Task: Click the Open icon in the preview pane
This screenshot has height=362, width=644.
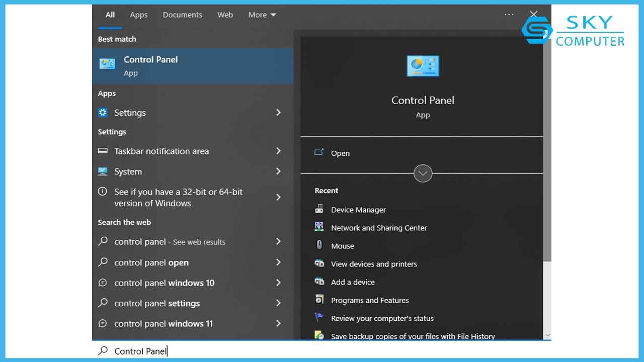Action: [319, 152]
